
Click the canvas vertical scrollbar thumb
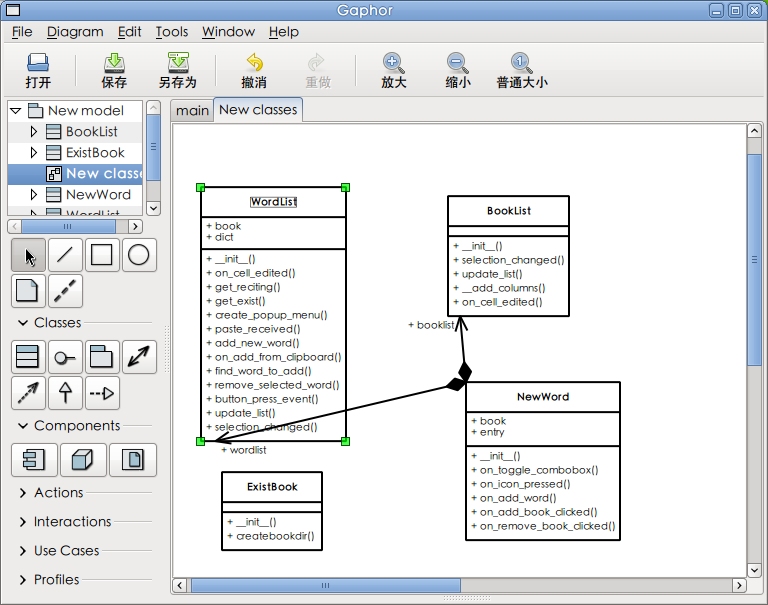point(754,260)
